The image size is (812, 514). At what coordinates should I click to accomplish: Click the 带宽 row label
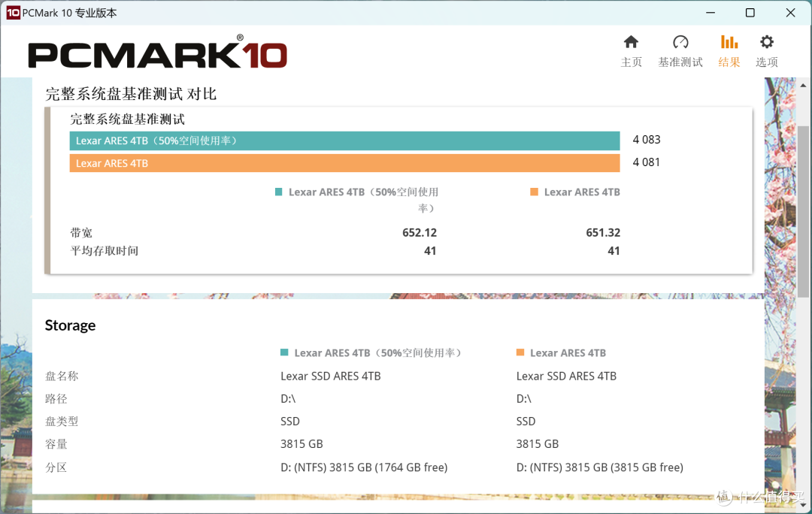tap(81, 233)
